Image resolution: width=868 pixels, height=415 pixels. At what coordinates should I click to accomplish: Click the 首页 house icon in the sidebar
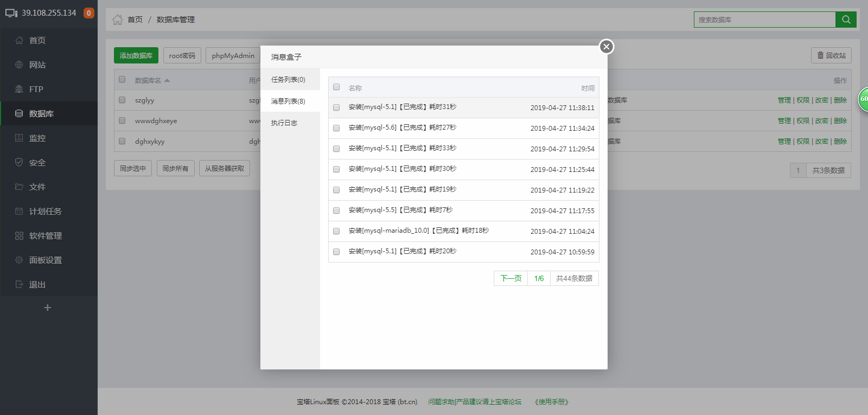pos(19,40)
